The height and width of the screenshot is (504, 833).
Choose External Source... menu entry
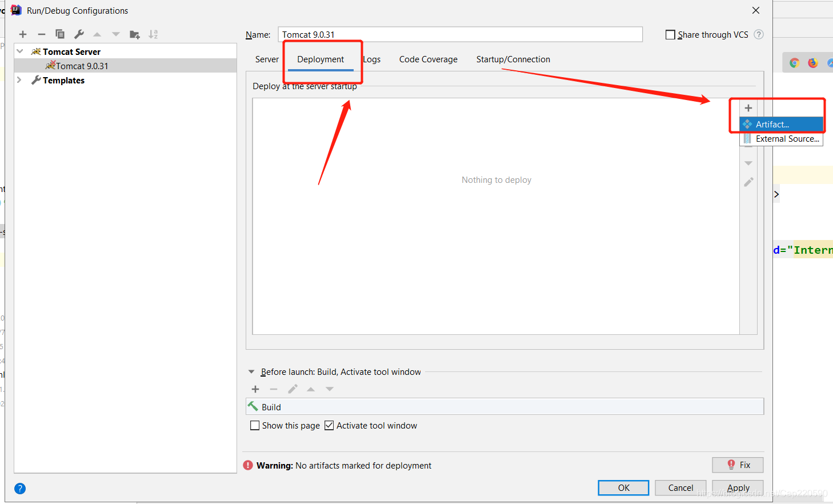coord(781,139)
